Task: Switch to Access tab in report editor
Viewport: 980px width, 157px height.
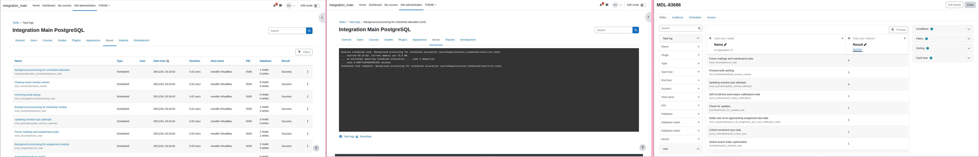Action: coord(711,18)
